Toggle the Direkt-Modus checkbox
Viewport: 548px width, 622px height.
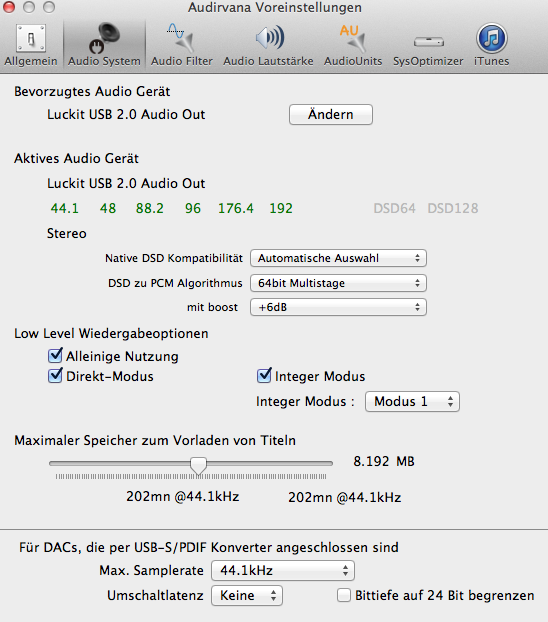click(55, 376)
